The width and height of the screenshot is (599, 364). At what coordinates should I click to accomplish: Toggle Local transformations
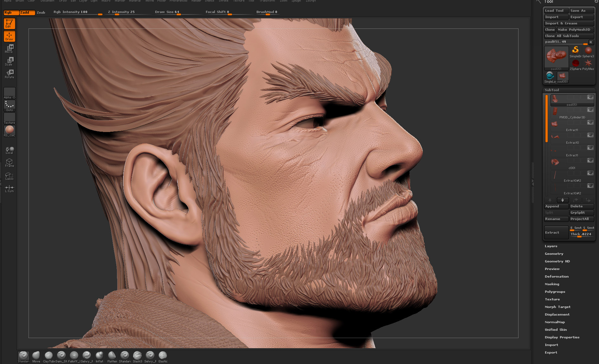click(10, 150)
